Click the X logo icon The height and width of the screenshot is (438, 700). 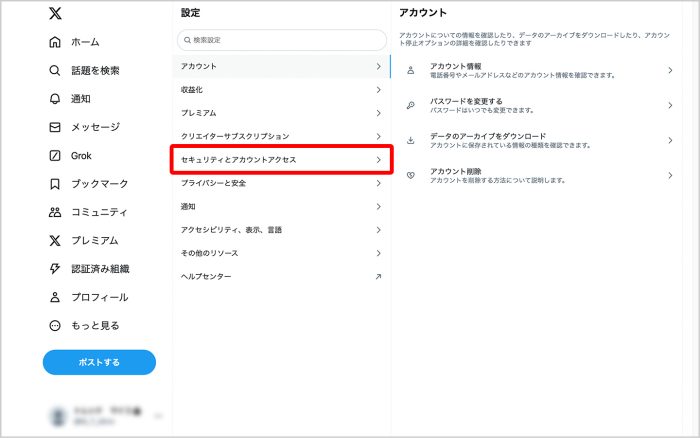click(x=55, y=13)
